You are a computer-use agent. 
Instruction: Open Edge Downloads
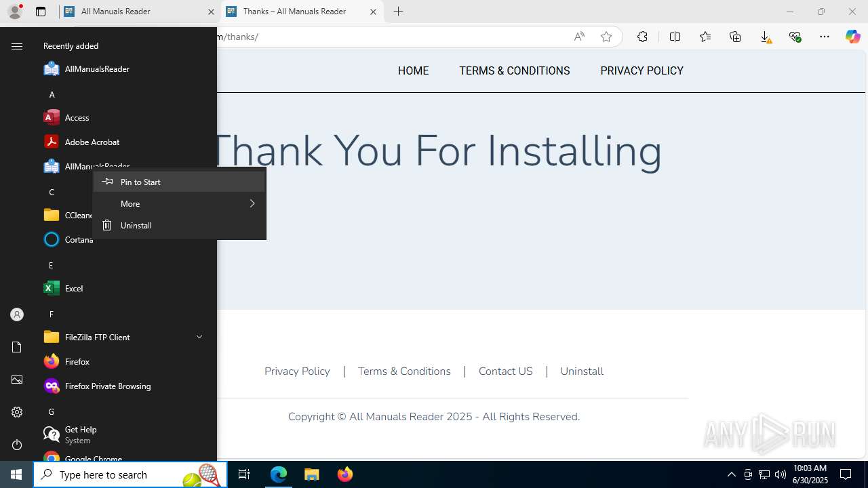pos(765,37)
